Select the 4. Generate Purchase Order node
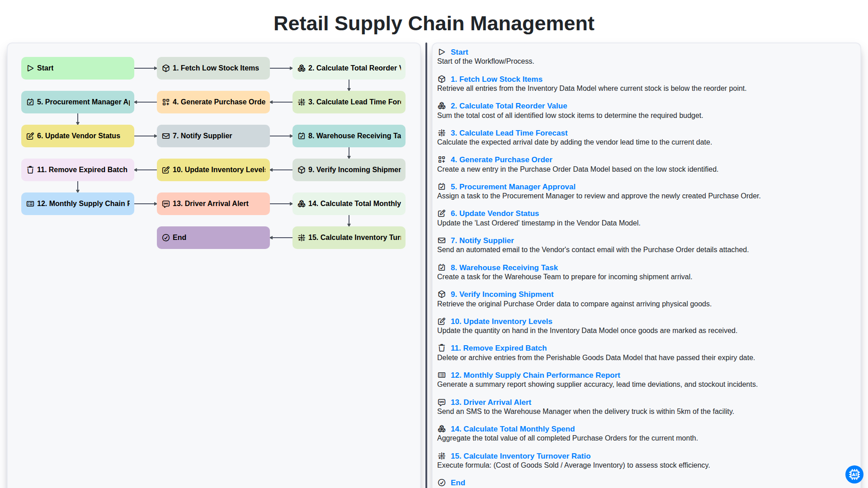 213,102
